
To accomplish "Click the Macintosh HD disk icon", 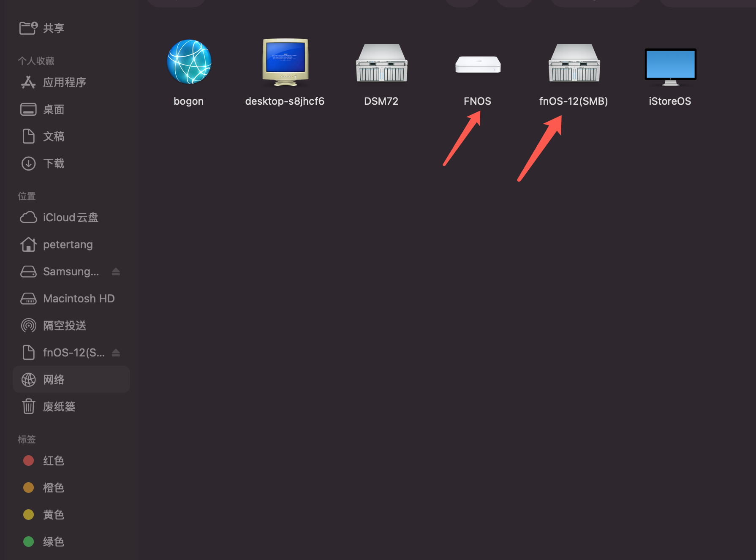I will tap(28, 299).
